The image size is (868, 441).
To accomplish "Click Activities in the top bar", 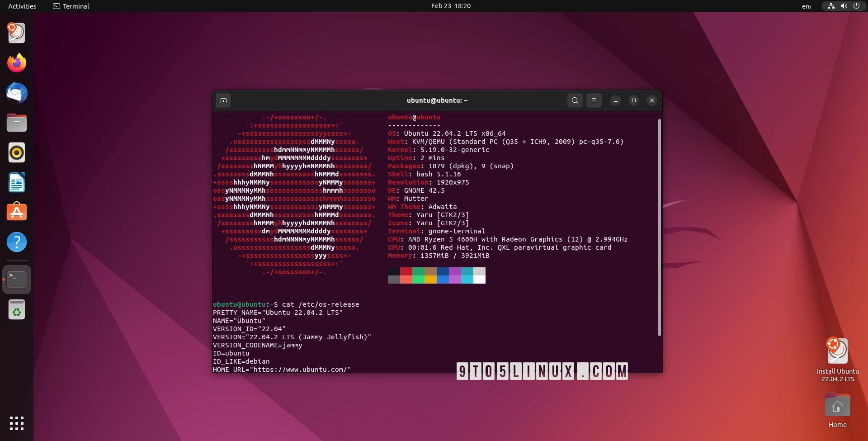I will (22, 6).
